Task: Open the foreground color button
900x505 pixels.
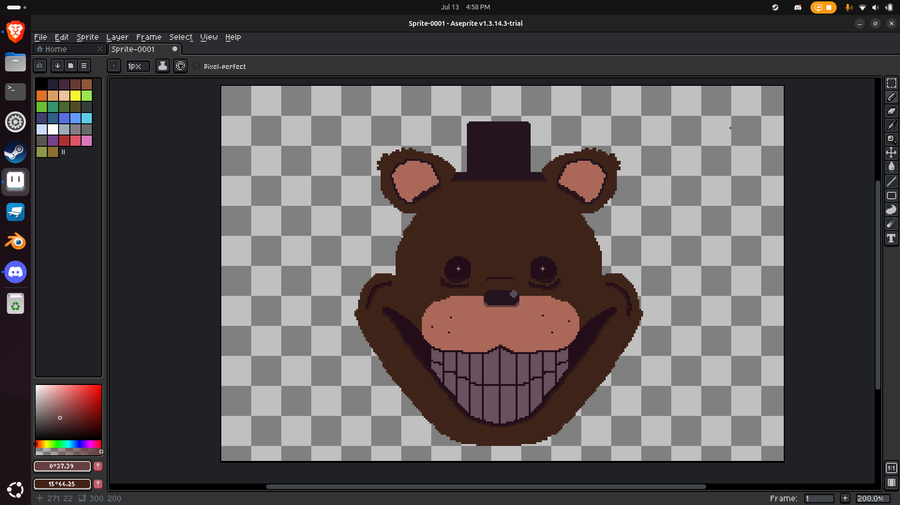Action: tap(62, 467)
